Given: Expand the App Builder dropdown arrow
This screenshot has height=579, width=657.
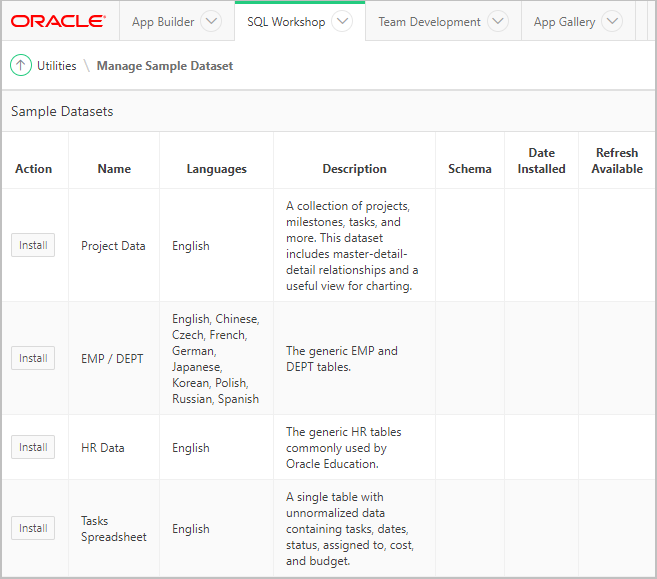Looking at the screenshot, I should [211, 22].
